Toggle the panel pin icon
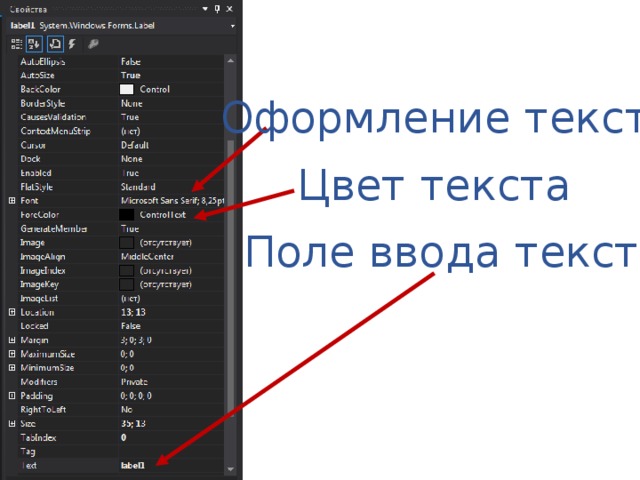The image size is (640, 480). pyautogui.click(x=217, y=9)
